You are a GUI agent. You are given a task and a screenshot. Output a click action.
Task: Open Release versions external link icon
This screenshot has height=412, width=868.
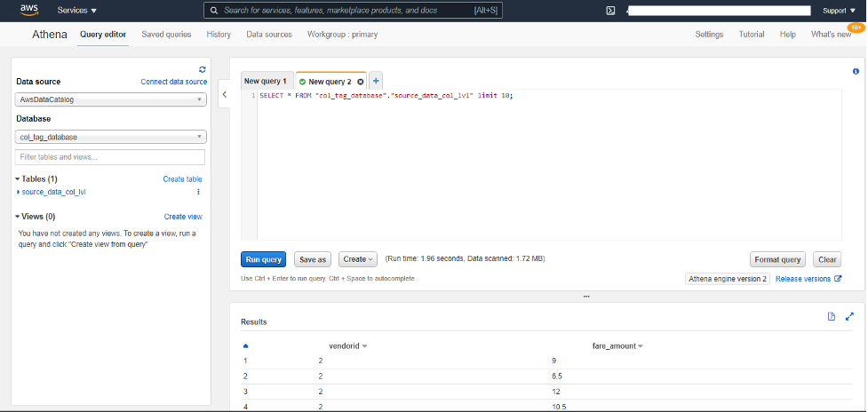(x=838, y=279)
